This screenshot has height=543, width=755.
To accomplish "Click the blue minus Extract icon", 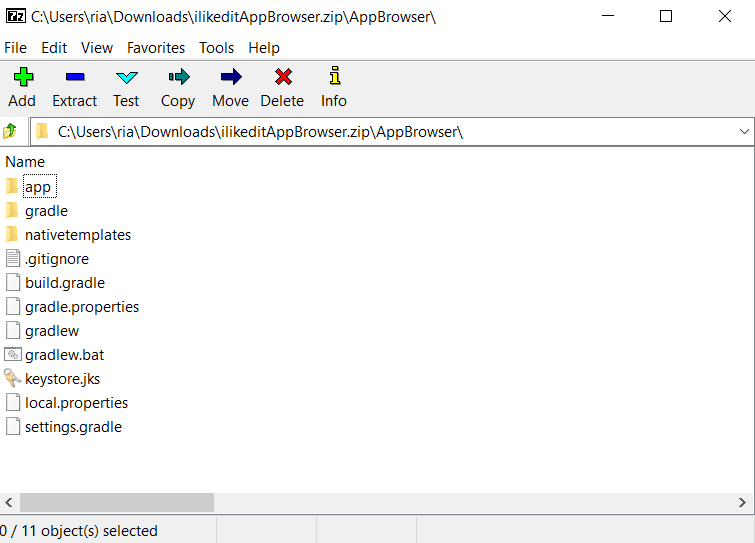I will 75,77.
